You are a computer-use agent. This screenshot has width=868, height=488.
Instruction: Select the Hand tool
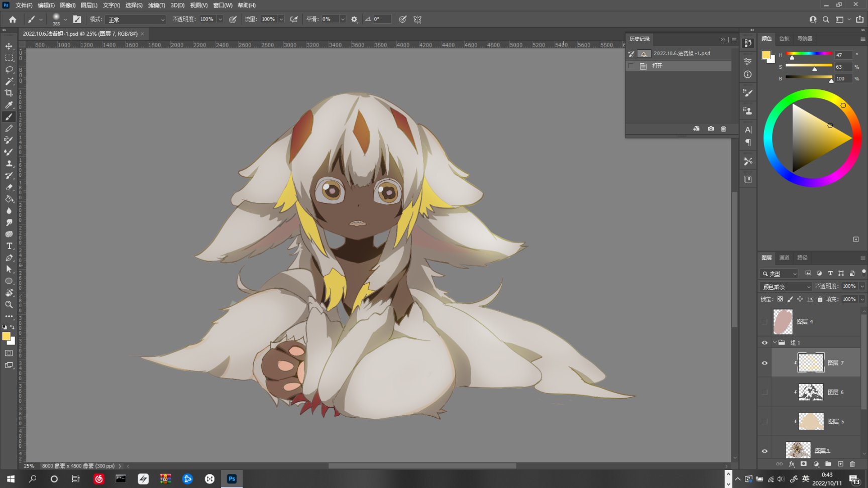9,293
